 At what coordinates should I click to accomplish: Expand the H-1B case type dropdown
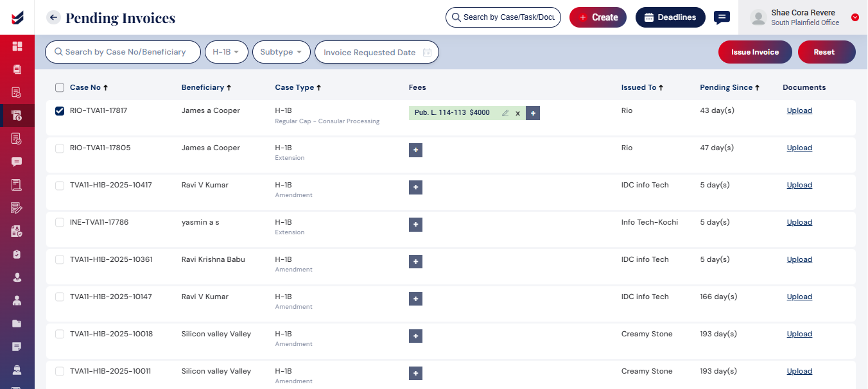[x=226, y=52]
